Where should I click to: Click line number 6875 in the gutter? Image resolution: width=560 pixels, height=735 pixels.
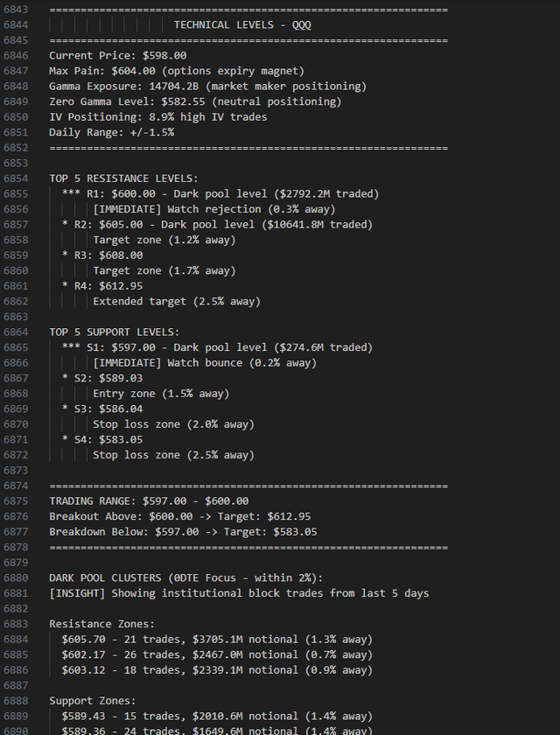pos(17,501)
